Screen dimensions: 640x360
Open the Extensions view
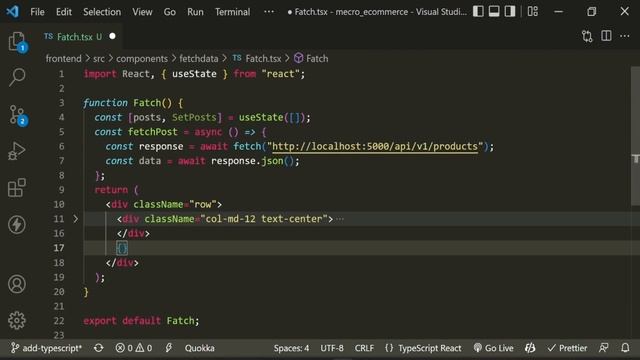17,188
